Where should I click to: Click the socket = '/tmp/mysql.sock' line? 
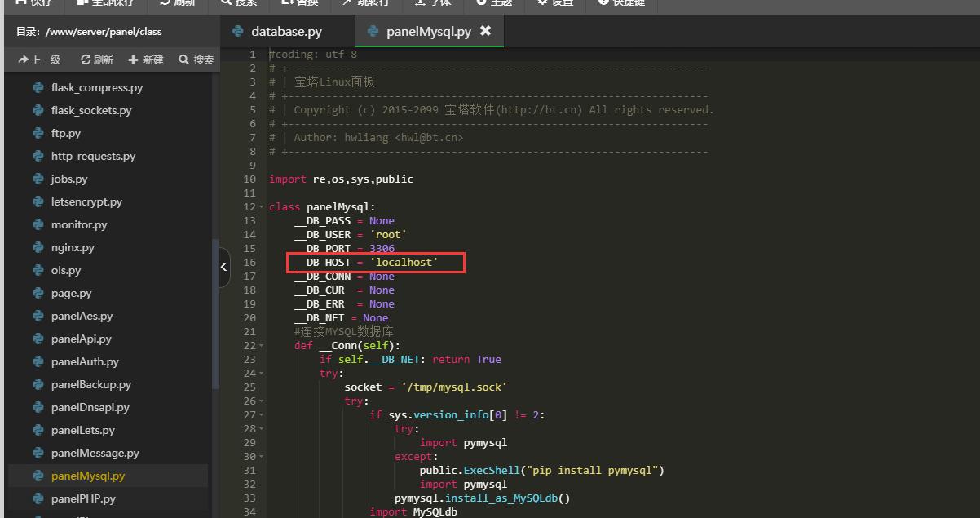426,387
